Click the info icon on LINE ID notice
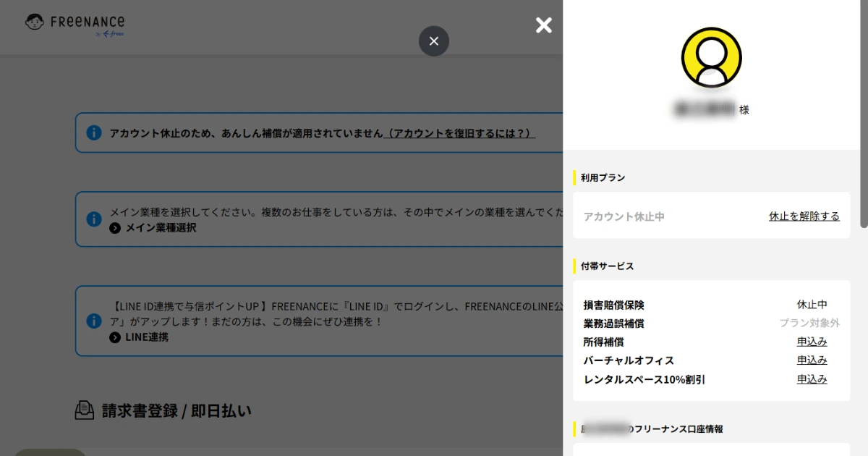This screenshot has height=456, width=868. click(x=94, y=321)
